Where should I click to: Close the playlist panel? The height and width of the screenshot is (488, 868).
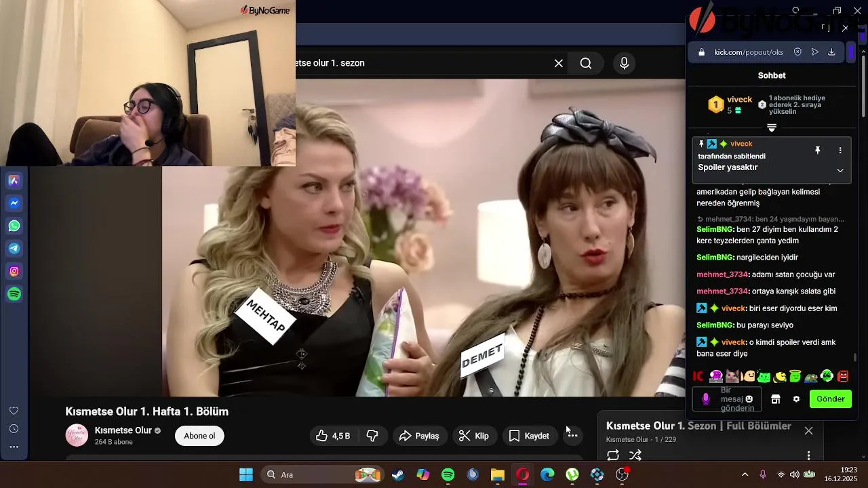click(808, 430)
